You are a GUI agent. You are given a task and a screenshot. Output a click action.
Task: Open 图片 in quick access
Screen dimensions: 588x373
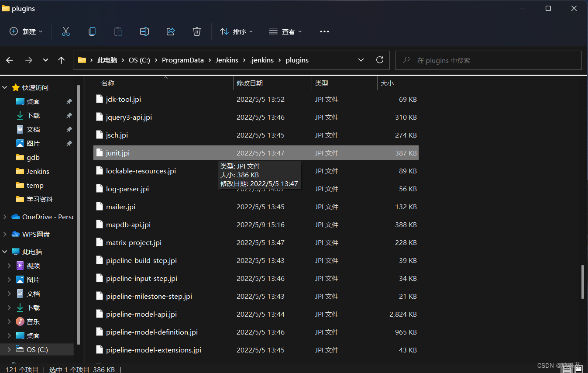(x=33, y=143)
